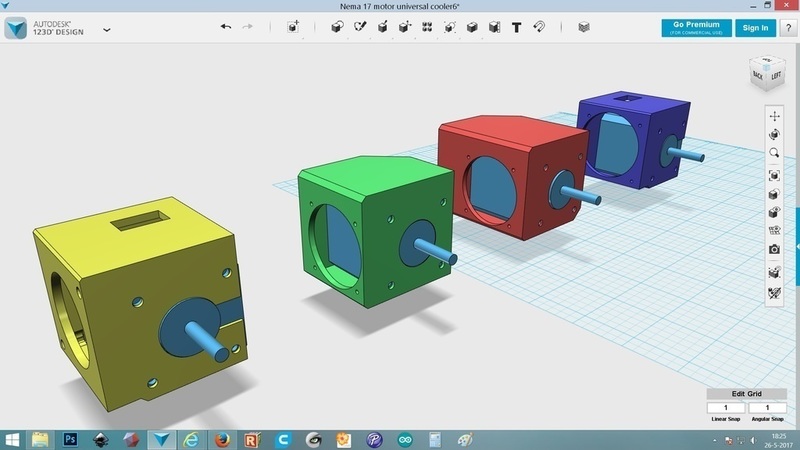This screenshot has width=800, height=450.
Task: Open File Explorer from the taskbar
Action: (40, 440)
